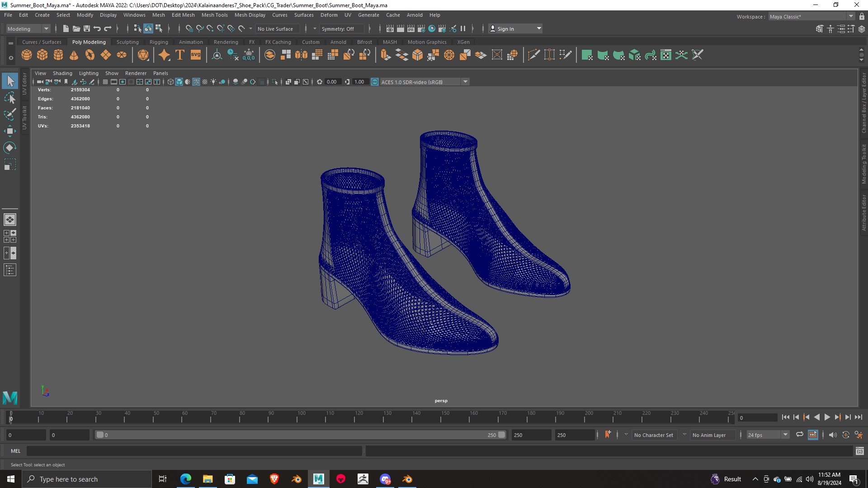Open the No Character Set dropdown

654,435
